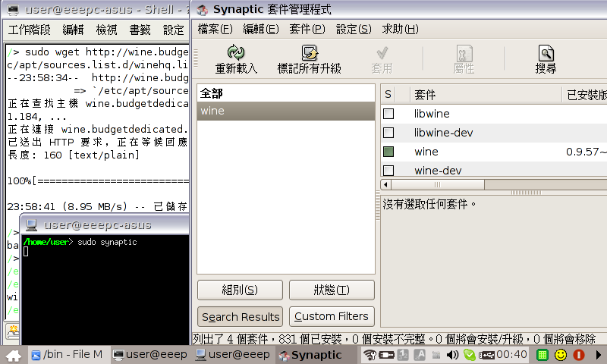Click the package list horizontal scrollbar thumb
Viewport: 607px width, 364px height.
[x=438, y=184]
